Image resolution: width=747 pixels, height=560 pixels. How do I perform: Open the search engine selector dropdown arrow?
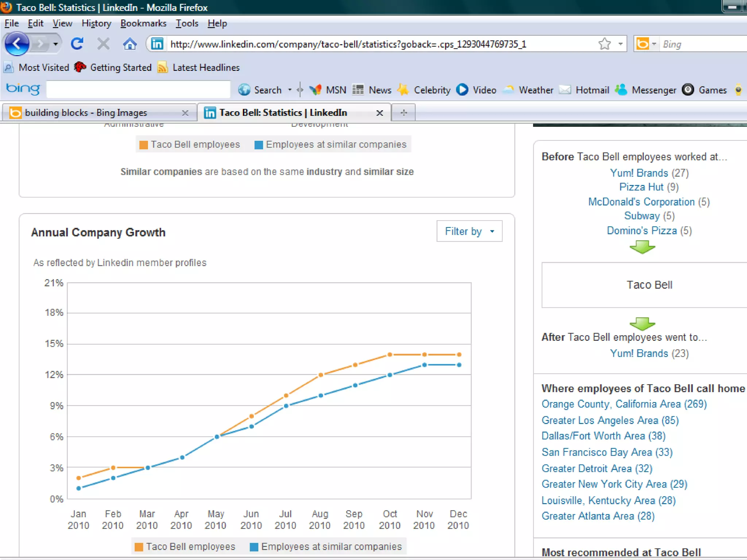point(654,44)
